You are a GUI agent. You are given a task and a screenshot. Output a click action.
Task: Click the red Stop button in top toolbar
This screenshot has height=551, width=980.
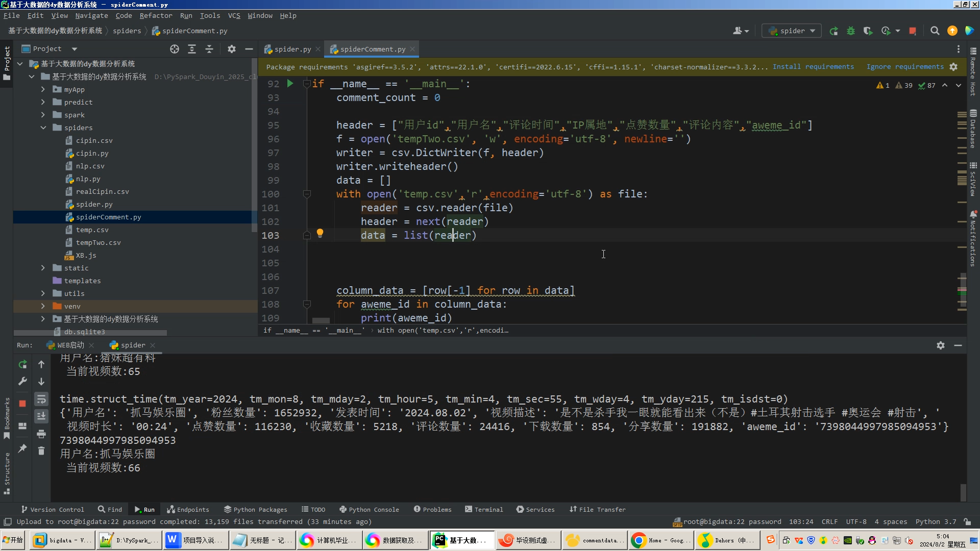tap(912, 31)
